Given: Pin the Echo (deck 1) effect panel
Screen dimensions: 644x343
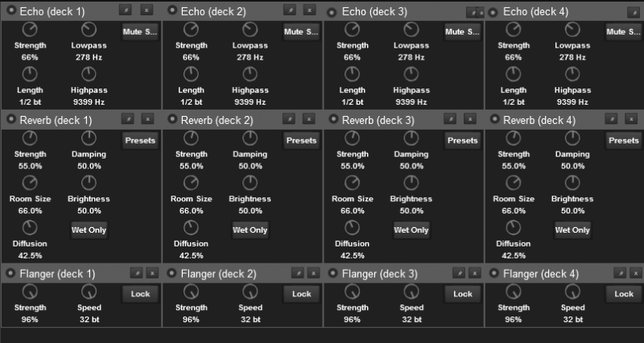Looking at the screenshot, I should 126,10.
